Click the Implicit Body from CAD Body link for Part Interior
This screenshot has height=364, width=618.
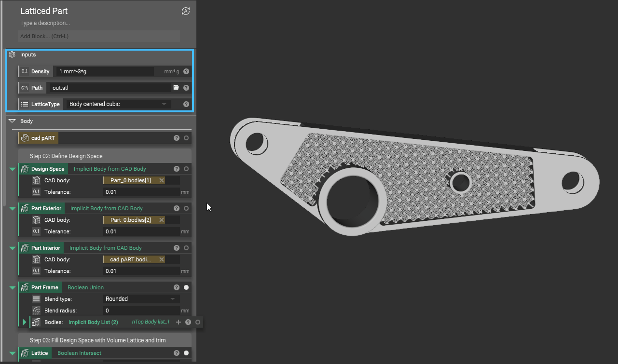click(x=106, y=248)
